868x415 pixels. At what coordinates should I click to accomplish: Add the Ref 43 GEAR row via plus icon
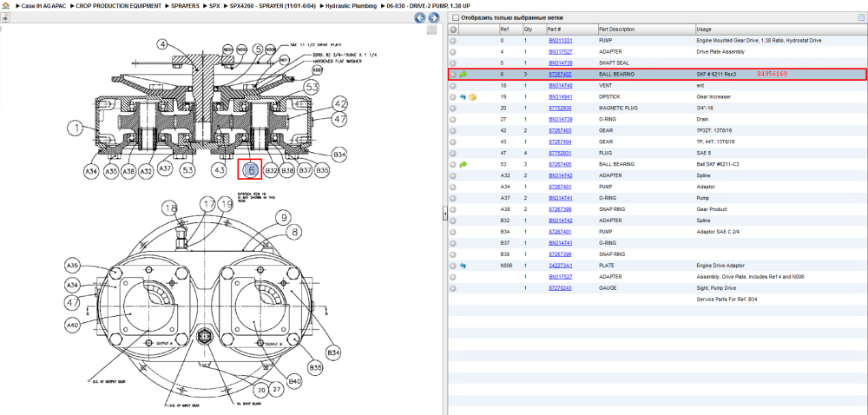click(453, 142)
